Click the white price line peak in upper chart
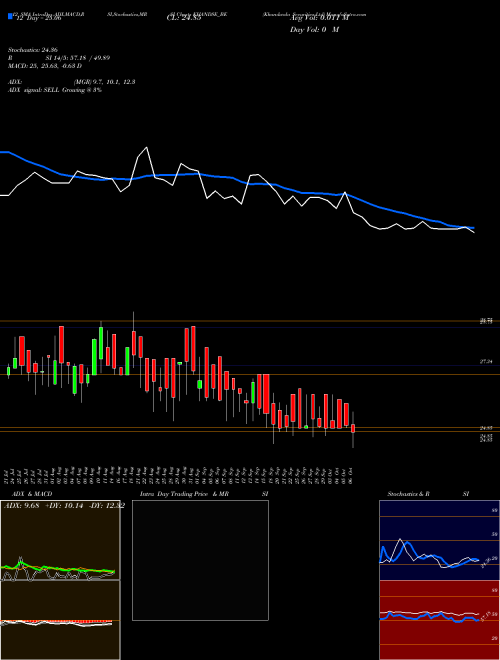 point(146,148)
